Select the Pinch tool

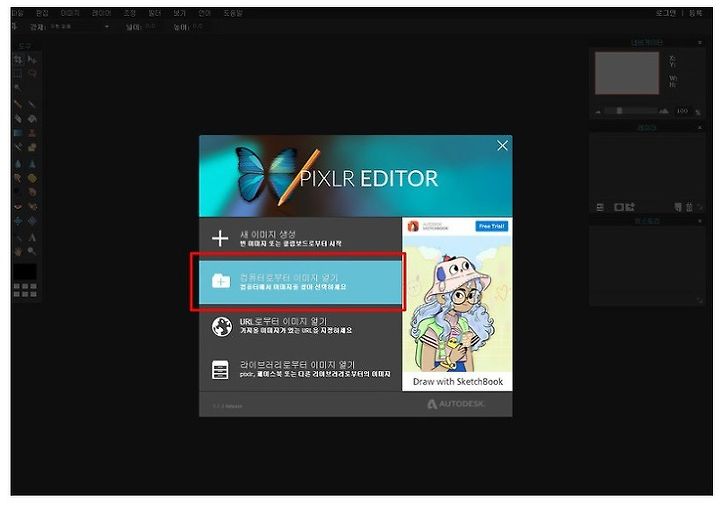(x=32, y=221)
